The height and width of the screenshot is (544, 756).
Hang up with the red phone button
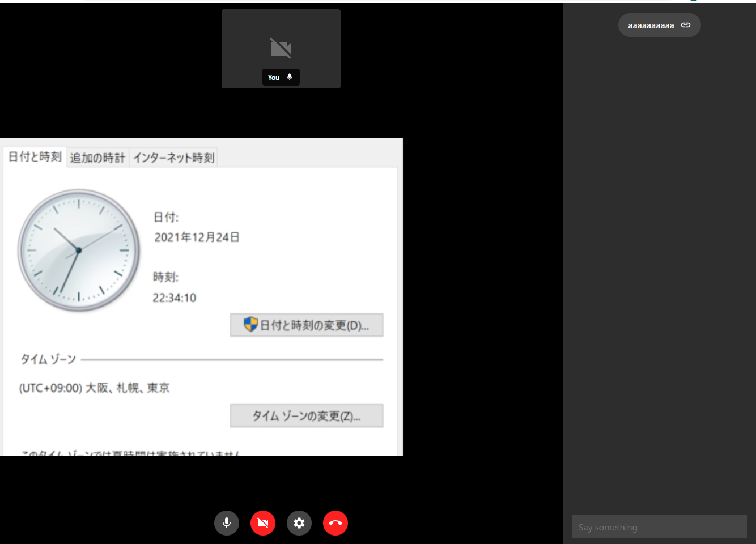coord(335,523)
